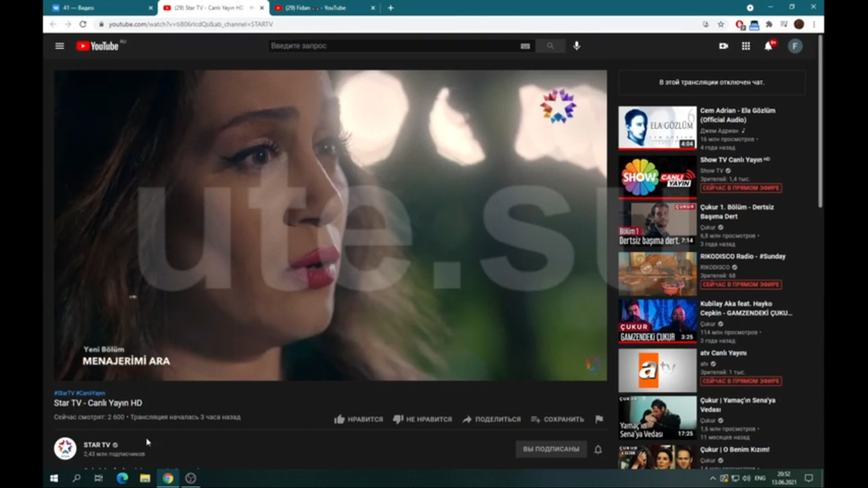Open Microsoft Edge from the taskbar

[x=122, y=478]
